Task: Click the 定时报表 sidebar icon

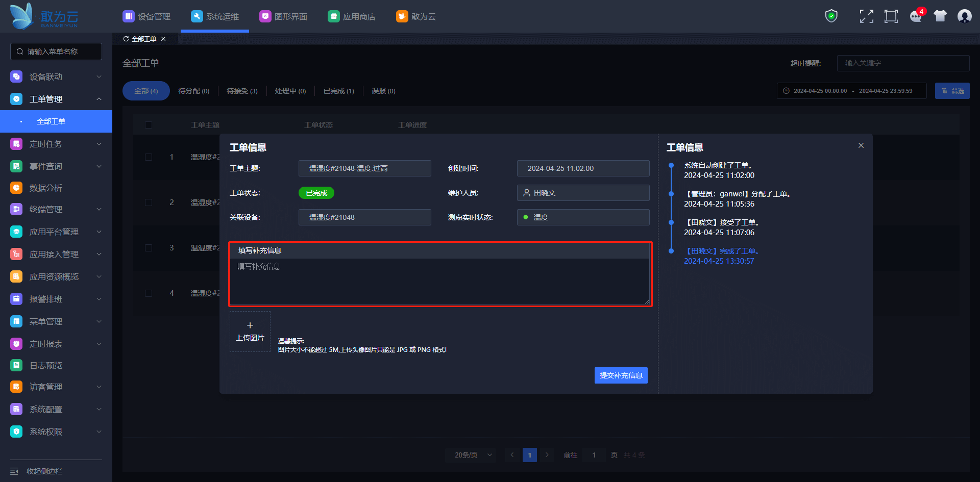Action: pyautogui.click(x=16, y=344)
